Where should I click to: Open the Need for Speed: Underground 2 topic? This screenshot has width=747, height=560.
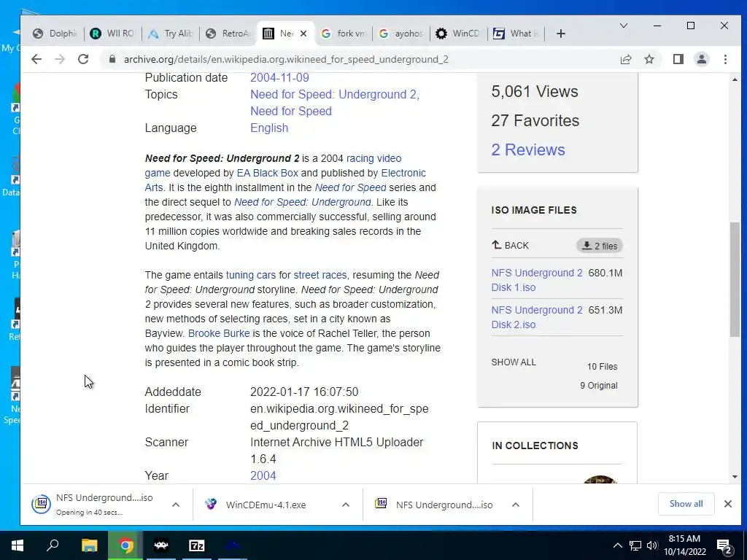pyautogui.click(x=334, y=94)
